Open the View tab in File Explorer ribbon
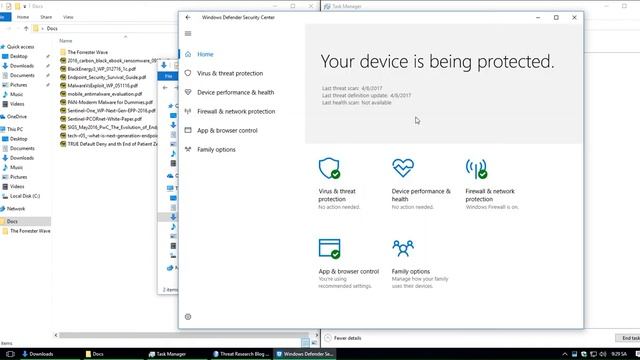This screenshot has width=640, height=360. [68, 17]
